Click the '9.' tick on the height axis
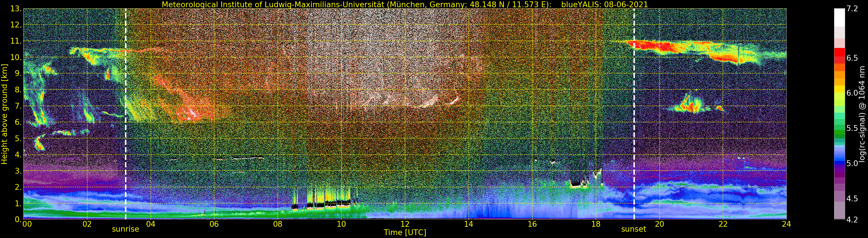Image resolution: width=868 pixels, height=238 pixels. click(18, 74)
